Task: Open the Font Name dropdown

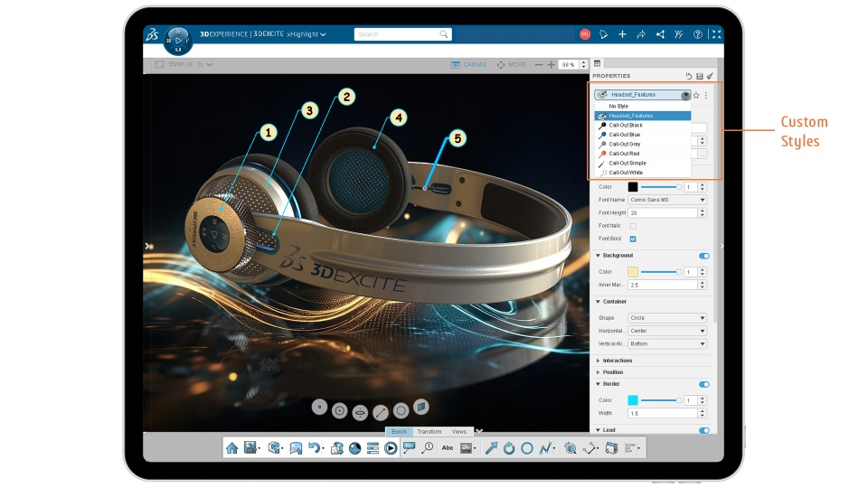Action: coord(667,200)
